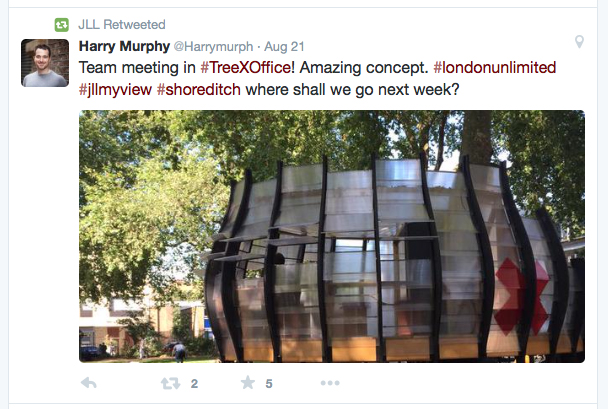Retweet using the retweet arrows icon
Image resolution: width=608 pixels, height=409 pixels.
[x=171, y=383]
